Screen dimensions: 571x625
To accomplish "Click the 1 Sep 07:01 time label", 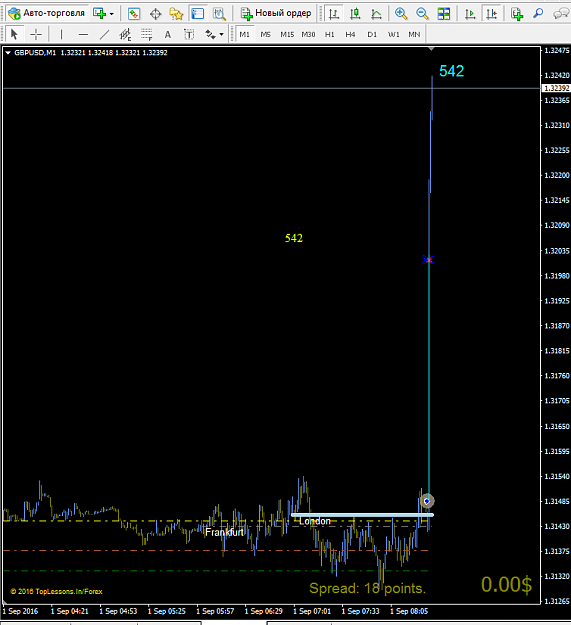I will tap(312, 611).
